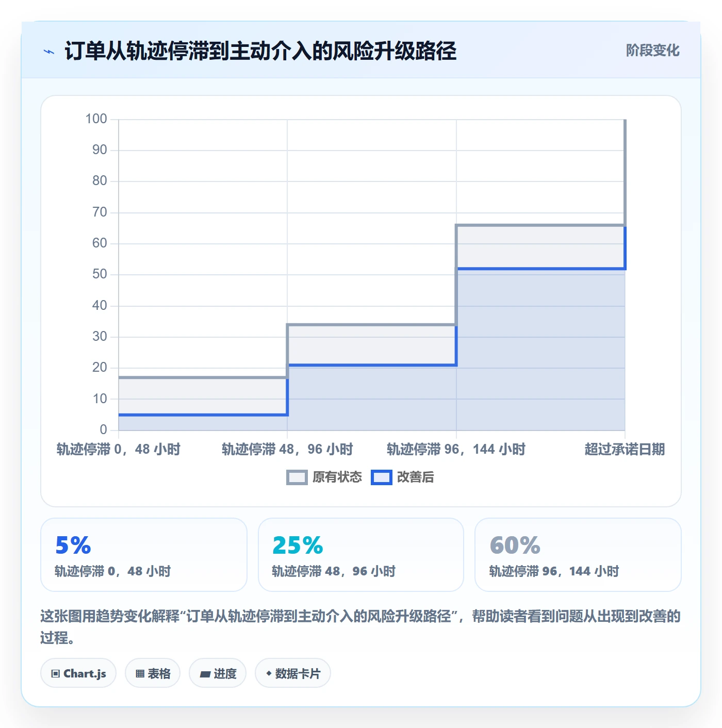Screen dimensions: 722x728
Task: Toggle the 改善后 legend swatch
Action: point(382,477)
